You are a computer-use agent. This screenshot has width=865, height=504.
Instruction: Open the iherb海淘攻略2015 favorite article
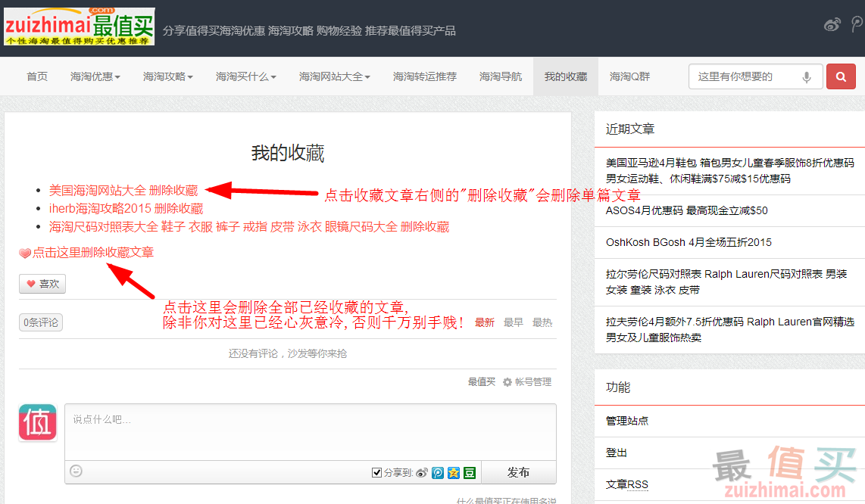coord(101,209)
